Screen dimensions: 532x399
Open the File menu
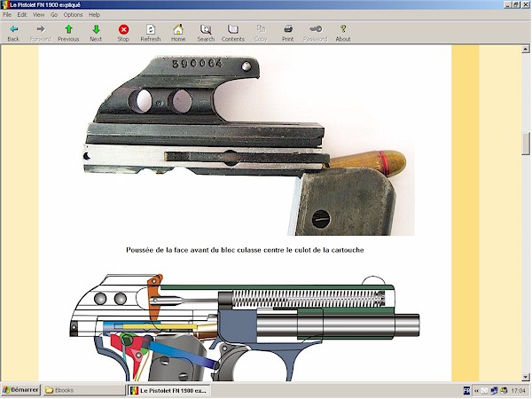pos(7,14)
